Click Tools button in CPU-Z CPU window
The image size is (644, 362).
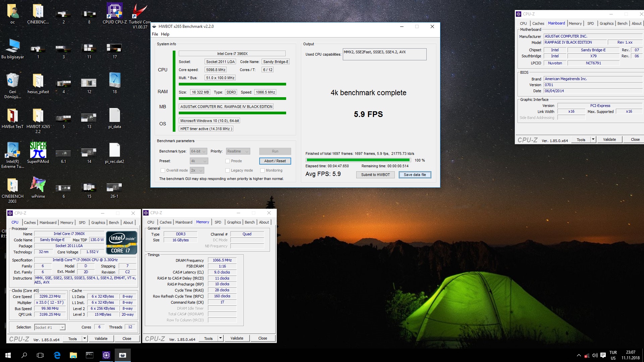(72, 339)
